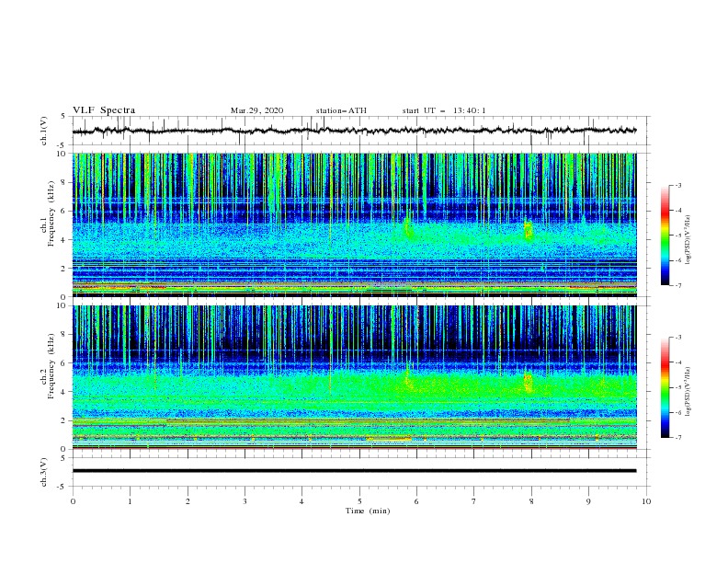The width and height of the screenshot is (728, 563).
Task: Click the ch.1 emission feature near minute 5.8
Action: [x=407, y=227]
